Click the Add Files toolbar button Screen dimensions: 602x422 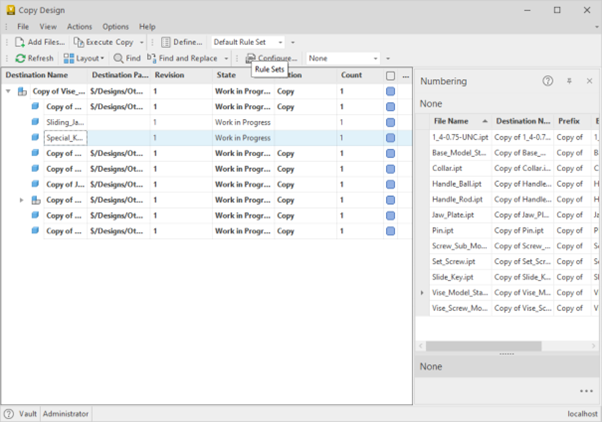click(x=40, y=42)
